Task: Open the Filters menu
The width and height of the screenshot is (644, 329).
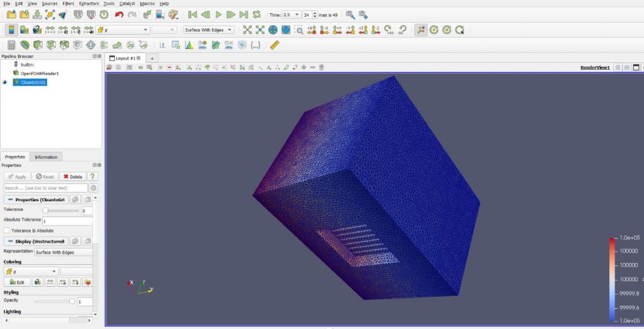Action: pyautogui.click(x=68, y=4)
